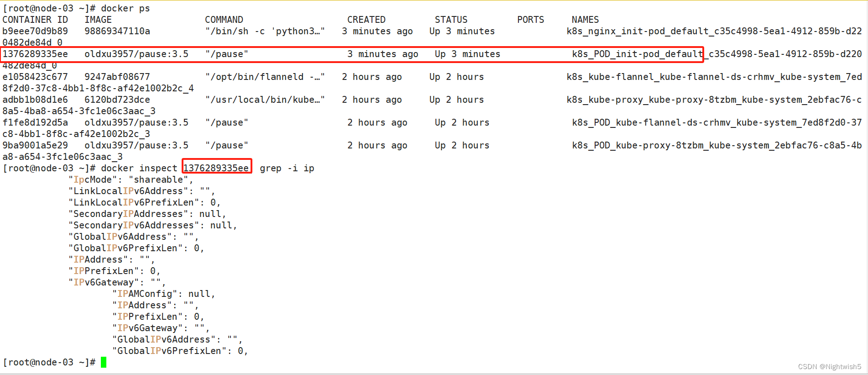Screen dimensions: 868x375
Task: Click the container ID adbb1b08d1e6
Action: 35,100
